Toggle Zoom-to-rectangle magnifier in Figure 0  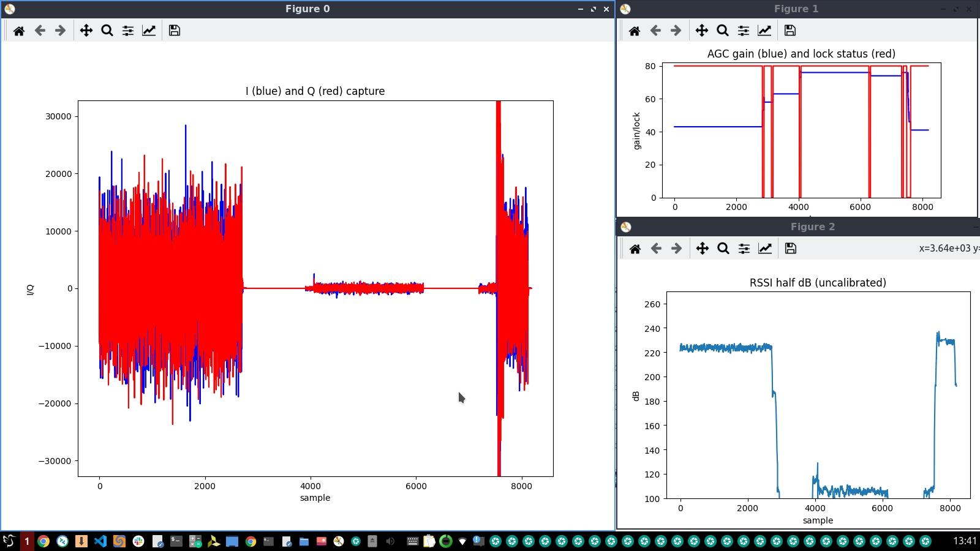(x=107, y=31)
